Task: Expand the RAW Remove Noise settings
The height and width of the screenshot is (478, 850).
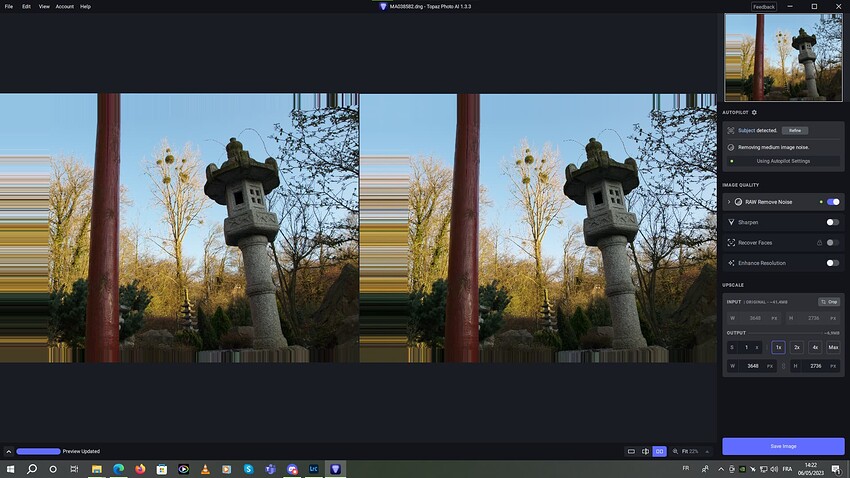Action: tap(728, 202)
